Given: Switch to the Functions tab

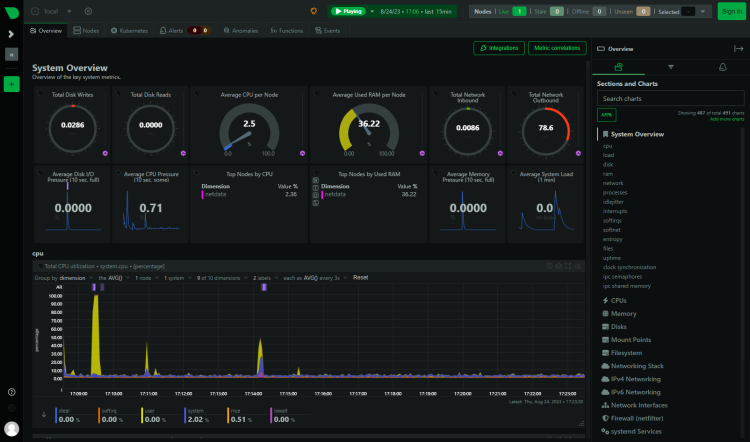Looking at the screenshot, I should (287, 31).
